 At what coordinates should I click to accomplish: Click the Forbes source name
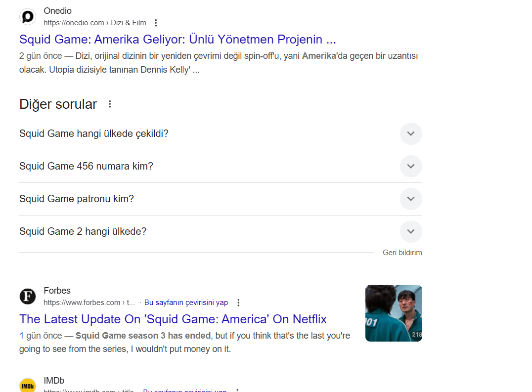point(57,291)
